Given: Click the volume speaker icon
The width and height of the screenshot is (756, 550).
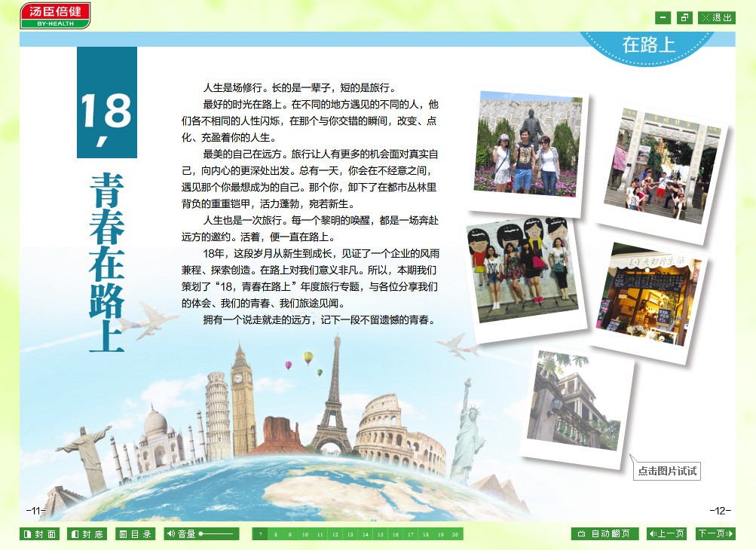Looking at the screenshot, I should (x=170, y=533).
